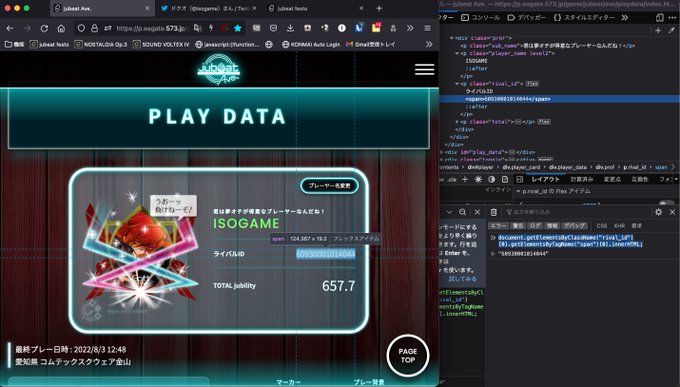This screenshot has height=387, width=680.
Task: Switch to the デバッガー devtools tab
Action: coord(526,18)
